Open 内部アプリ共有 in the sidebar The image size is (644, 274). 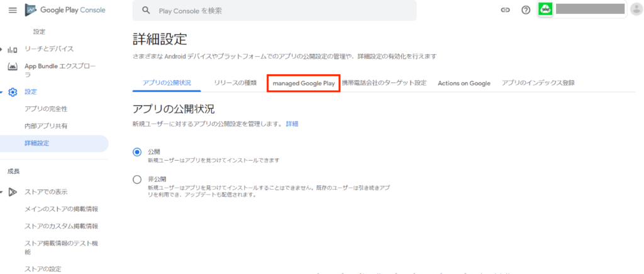pyautogui.click(x=46, y=126)
